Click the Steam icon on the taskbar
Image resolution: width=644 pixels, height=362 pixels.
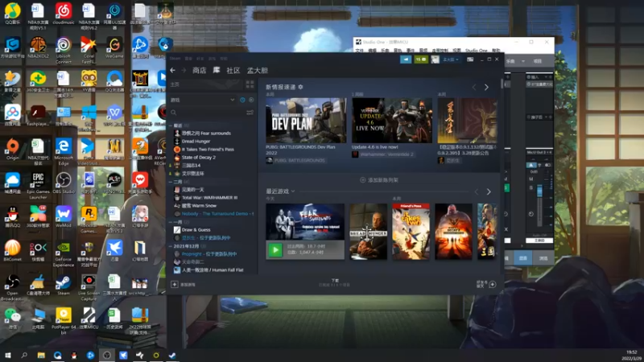172,355
